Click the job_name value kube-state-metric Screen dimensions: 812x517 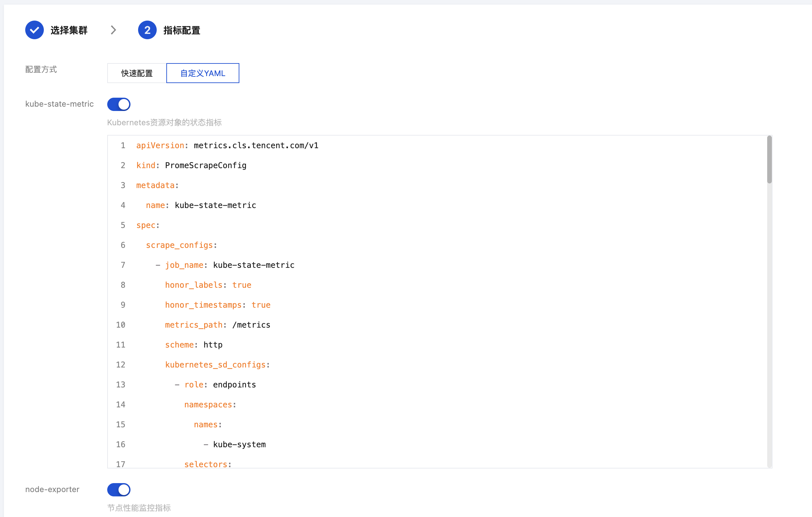[254, 265]
